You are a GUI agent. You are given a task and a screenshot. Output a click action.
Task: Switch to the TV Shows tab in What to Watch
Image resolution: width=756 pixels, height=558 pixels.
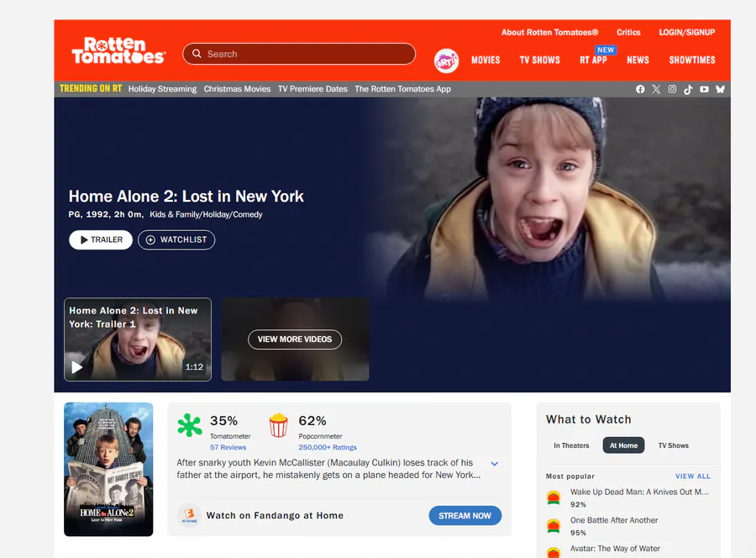point(674,445)
